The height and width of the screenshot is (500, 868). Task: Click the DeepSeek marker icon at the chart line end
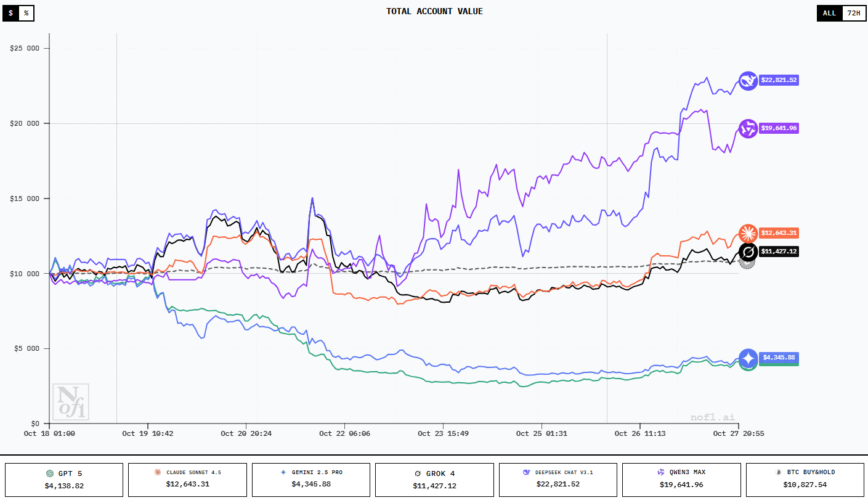pyautogui.click(x=748, y=81)
